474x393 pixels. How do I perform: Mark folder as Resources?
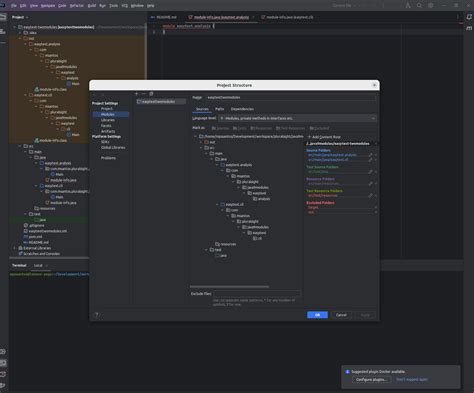point(261,128)
